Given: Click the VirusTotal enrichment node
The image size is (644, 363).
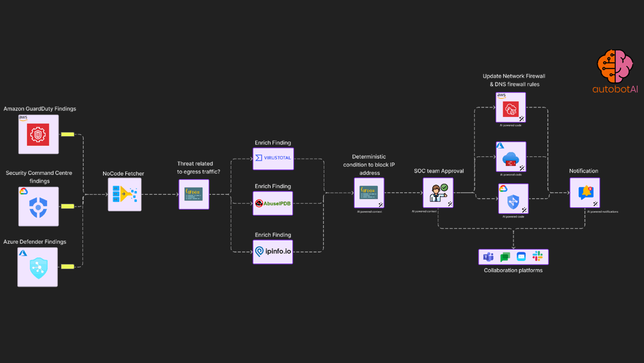Looking at the screenshot, I should tap(273, 158).
